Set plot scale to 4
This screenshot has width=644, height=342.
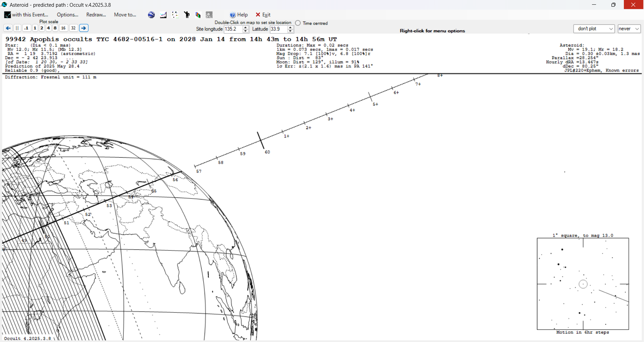[48, 28]
